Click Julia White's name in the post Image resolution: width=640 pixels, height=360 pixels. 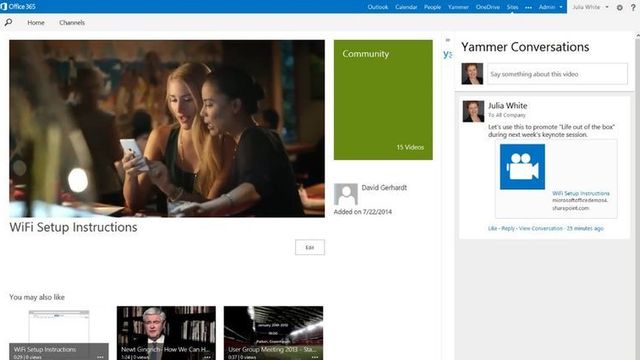pos(507,106)
